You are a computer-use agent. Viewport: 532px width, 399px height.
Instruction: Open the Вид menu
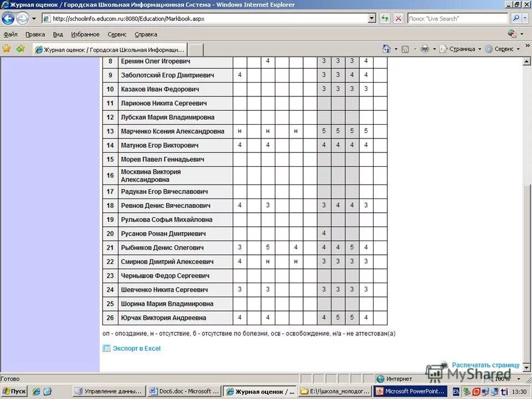click(x=58, y=34)
